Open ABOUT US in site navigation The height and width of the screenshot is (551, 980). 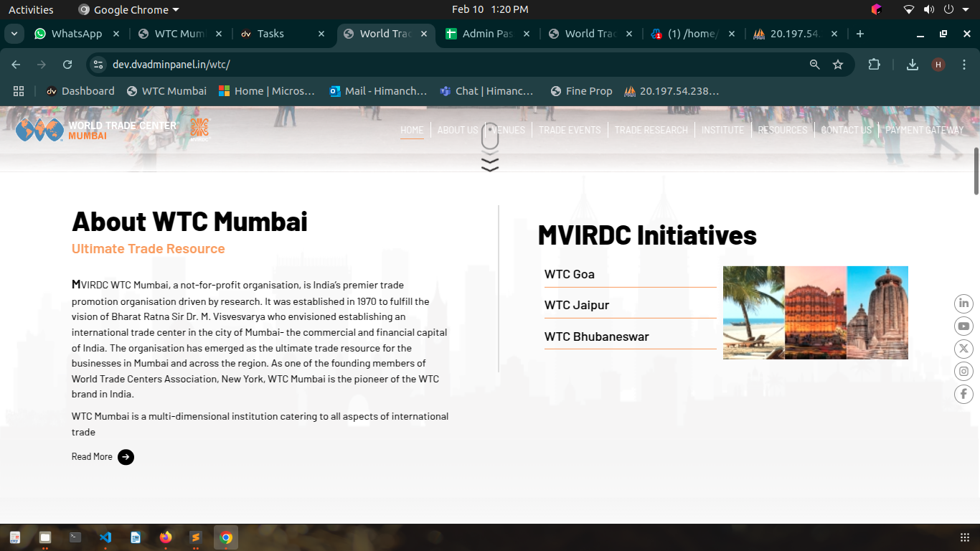click(x=458, y=130)
